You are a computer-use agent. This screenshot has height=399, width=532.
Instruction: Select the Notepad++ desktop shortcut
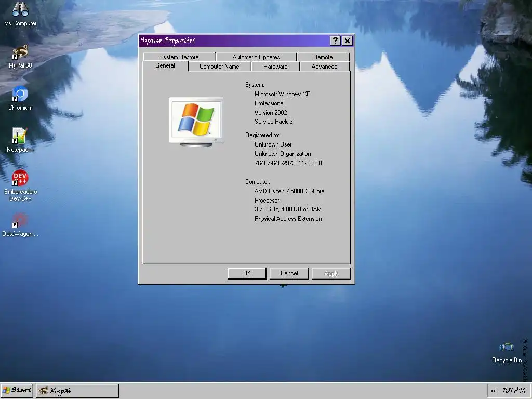click(20, 140)
